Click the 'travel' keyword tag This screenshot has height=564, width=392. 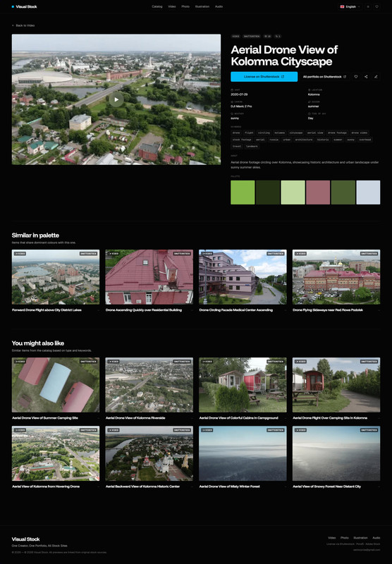point(237,147)
